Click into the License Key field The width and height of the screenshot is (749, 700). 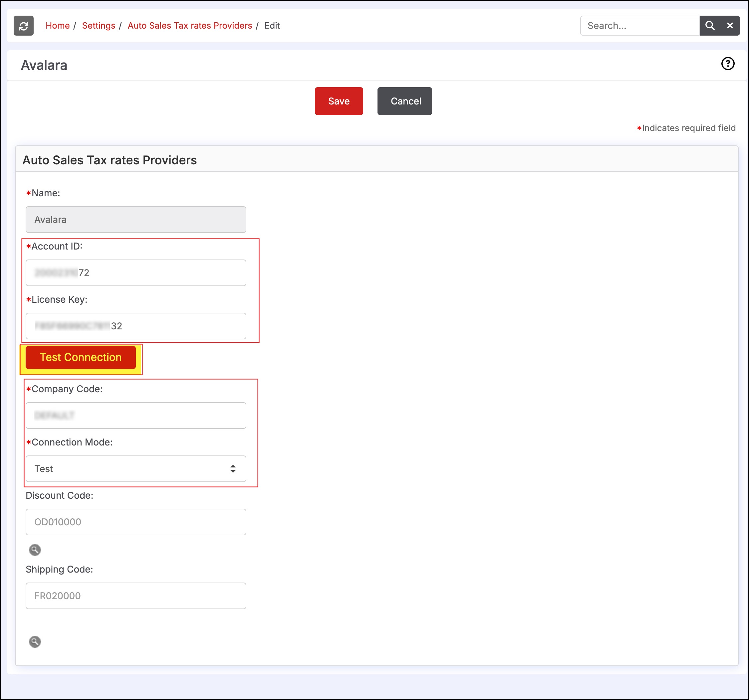coord(135,326)
